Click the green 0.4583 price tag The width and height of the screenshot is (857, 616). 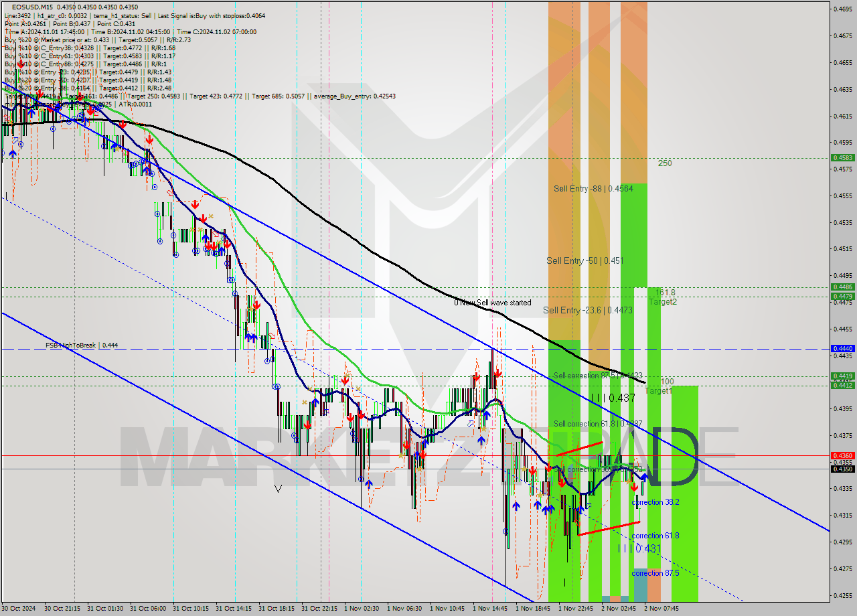842,158
